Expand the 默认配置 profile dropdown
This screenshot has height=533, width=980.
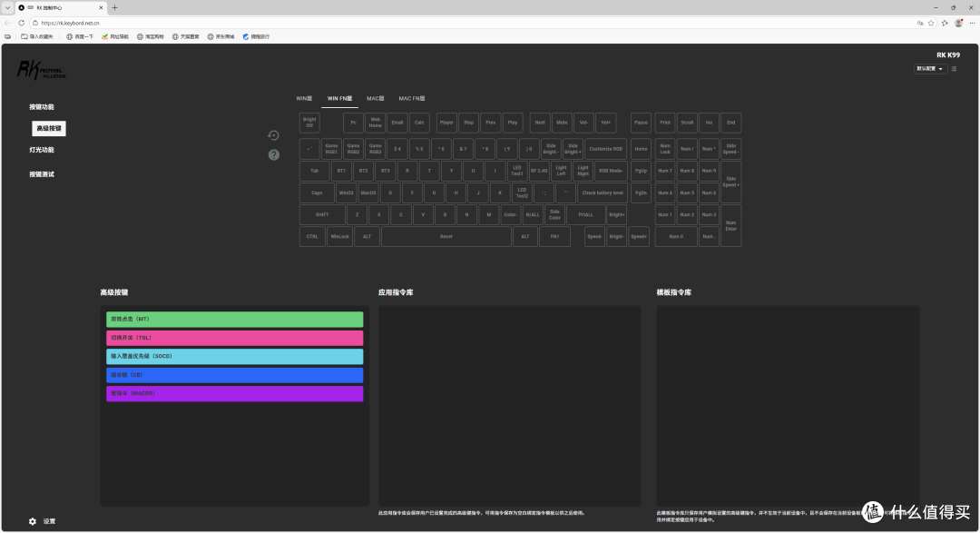(930, 69)
